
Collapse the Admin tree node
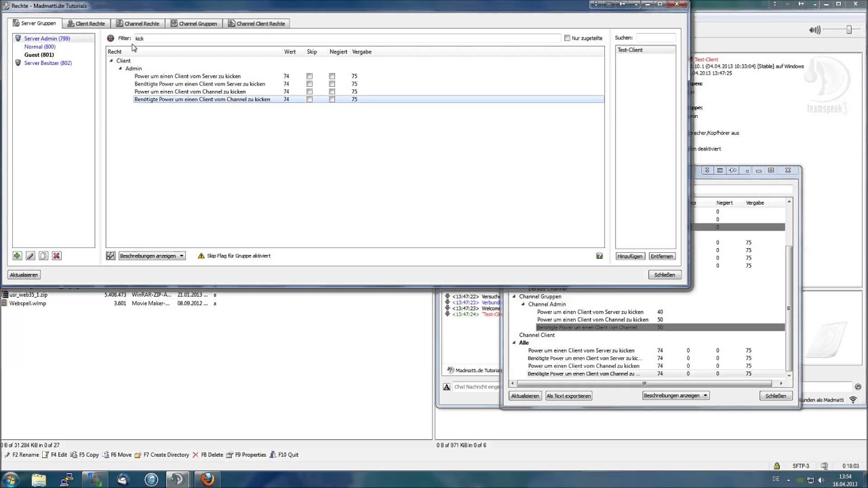[120, 68]
